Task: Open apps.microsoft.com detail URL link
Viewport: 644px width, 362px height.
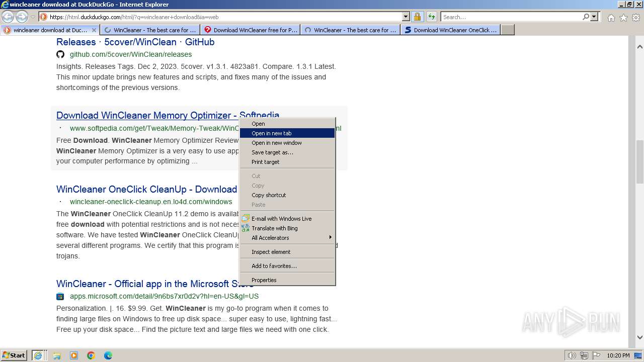Action: (x=164, y=296)
